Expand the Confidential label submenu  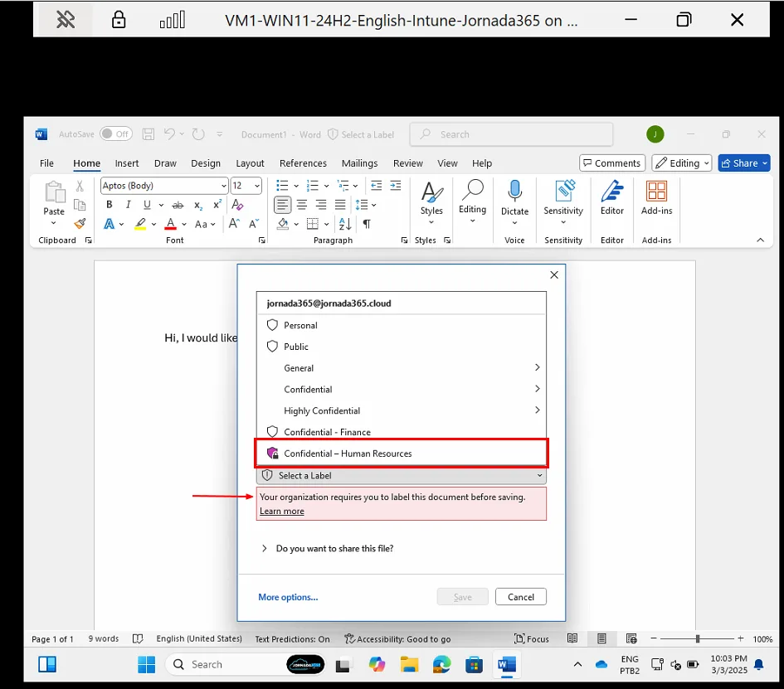[401, 389]
